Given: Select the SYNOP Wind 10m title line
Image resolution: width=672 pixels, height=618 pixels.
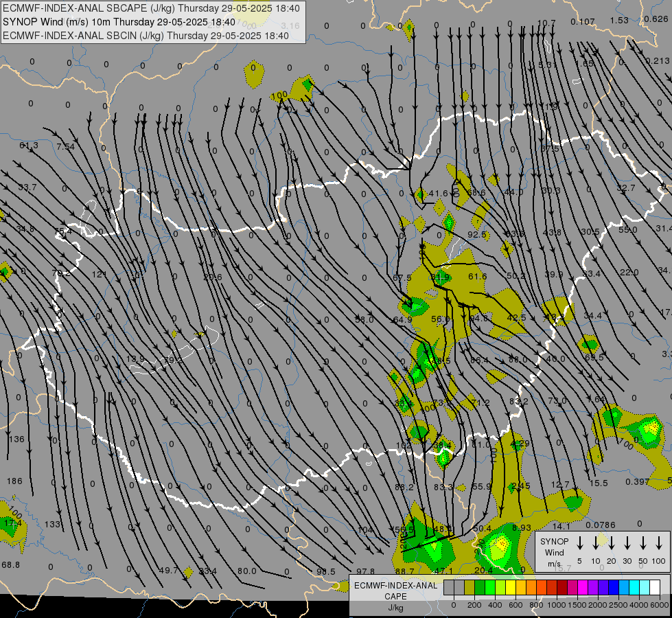Looking at the screenshot, I should (x=119, y=22).
